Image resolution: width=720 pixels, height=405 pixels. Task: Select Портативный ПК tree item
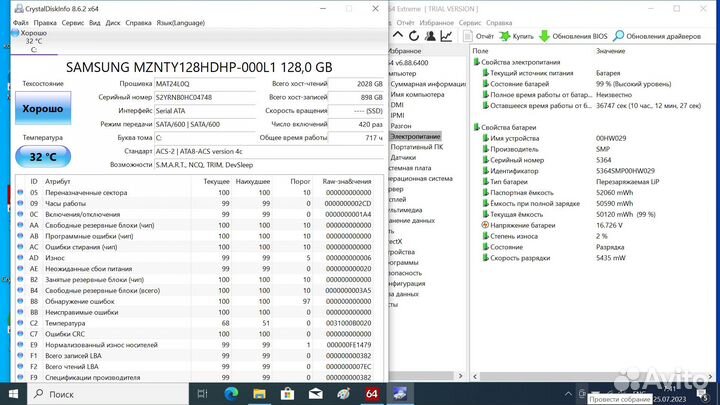tap(416, 147)
